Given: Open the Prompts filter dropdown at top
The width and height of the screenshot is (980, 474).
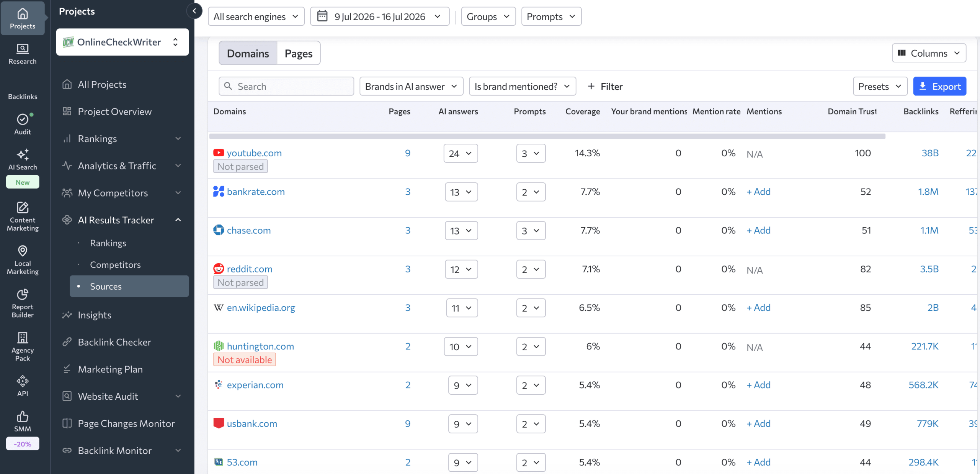Looking at the screenshot, I should (x=551, y=16).
